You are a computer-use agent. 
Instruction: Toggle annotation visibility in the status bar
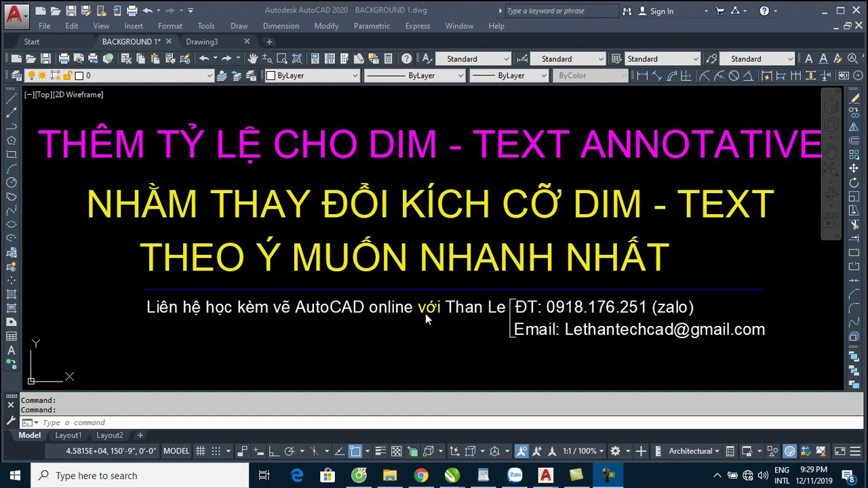click(x=521, y=451)
